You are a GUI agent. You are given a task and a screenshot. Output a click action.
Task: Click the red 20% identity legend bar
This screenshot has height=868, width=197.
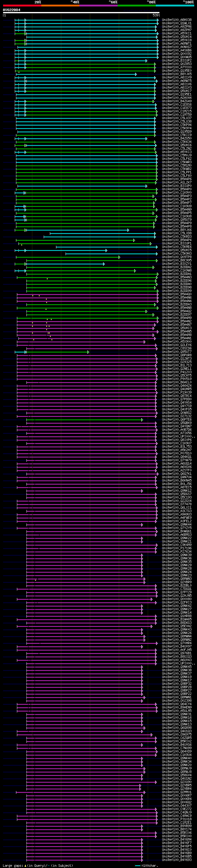coord(22,6)
